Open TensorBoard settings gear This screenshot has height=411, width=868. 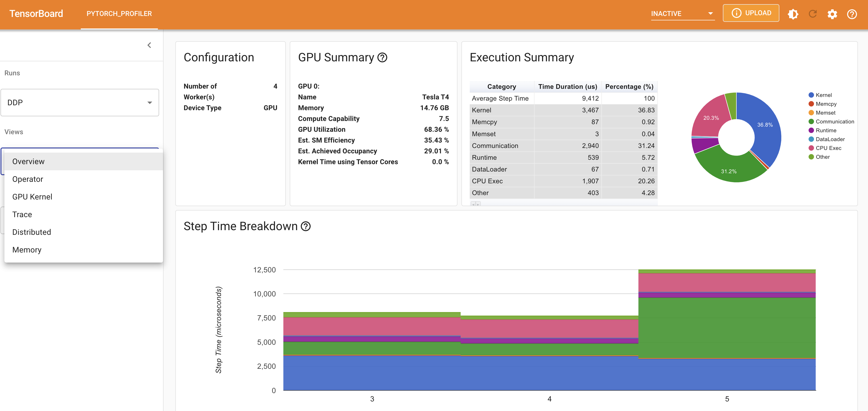(832, 14)
